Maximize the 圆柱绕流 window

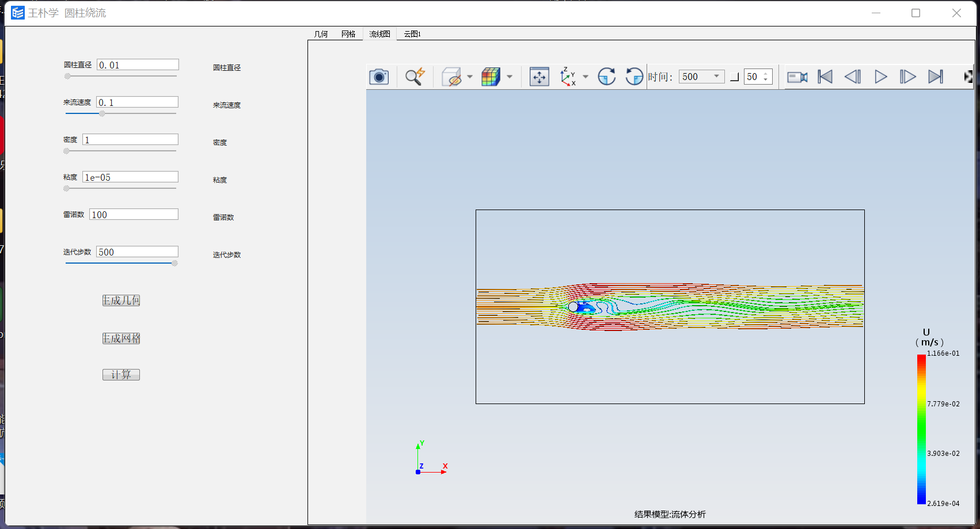(916, 13)
